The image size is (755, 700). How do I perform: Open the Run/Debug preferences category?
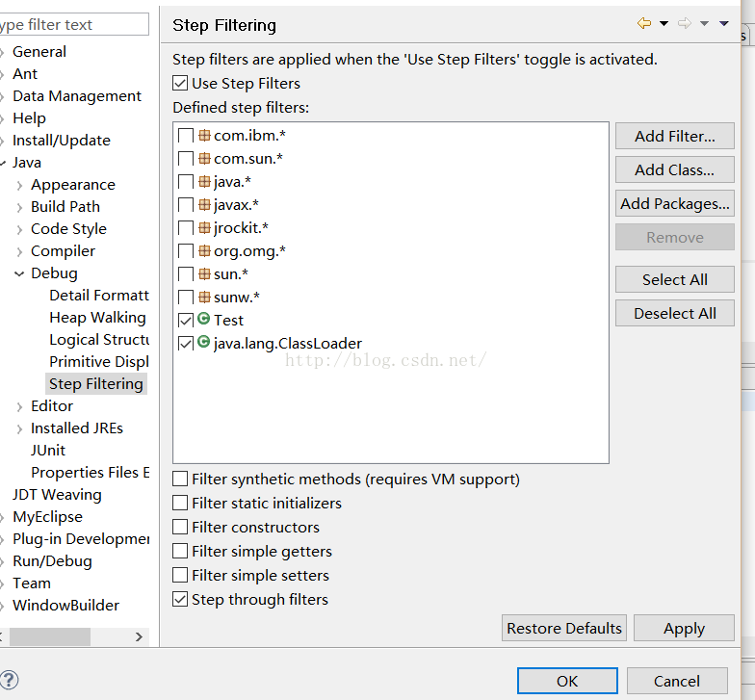click(x=52, y=560)
